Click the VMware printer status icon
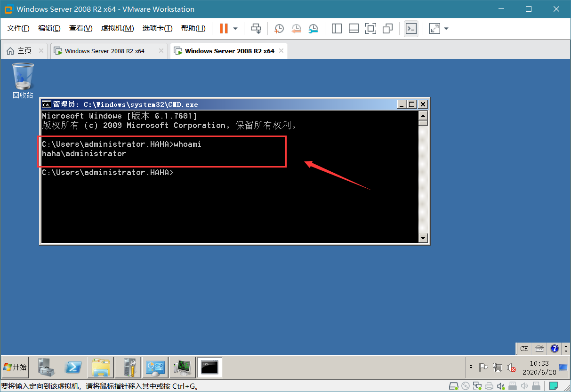The height and width of the screenshot is (392, 571). pyautogui.click(x=489, y=386)
